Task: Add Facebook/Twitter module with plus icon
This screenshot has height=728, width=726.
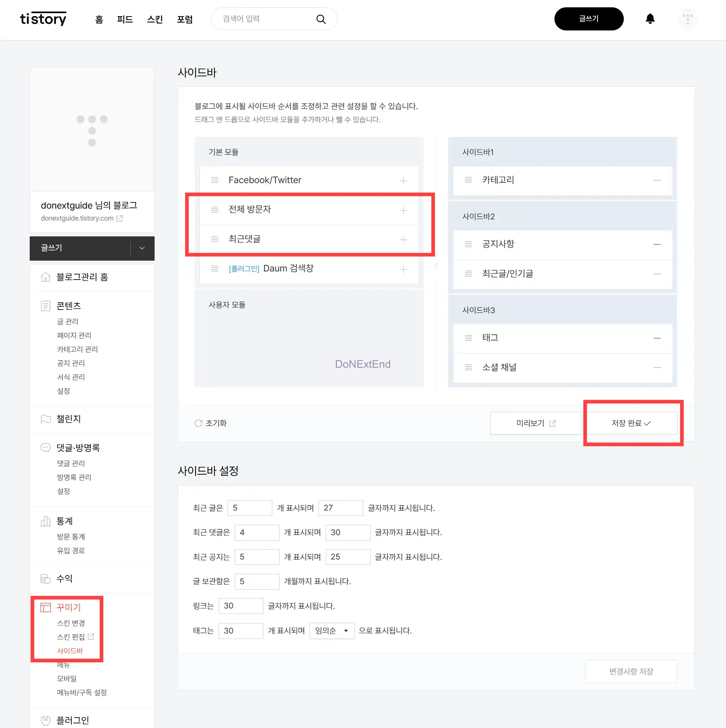Action: pyautogui.click(x=403, y=180)
